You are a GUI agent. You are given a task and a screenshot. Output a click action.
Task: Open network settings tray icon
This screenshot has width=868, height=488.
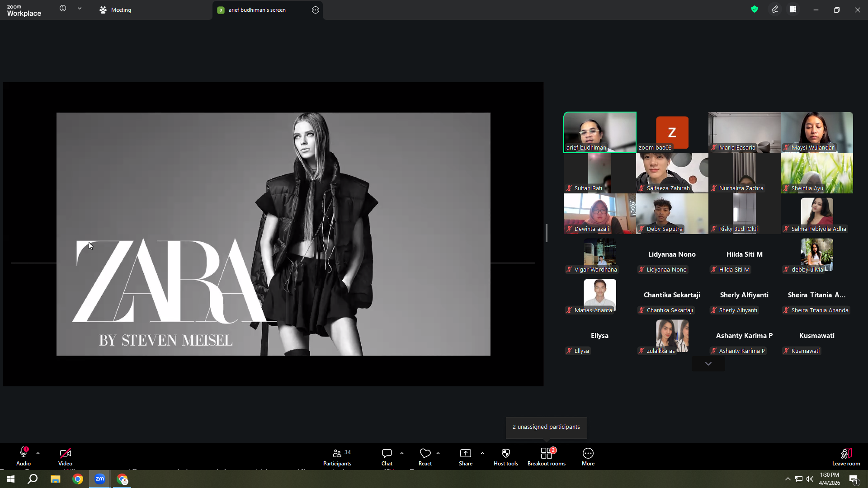pos(799,479)
